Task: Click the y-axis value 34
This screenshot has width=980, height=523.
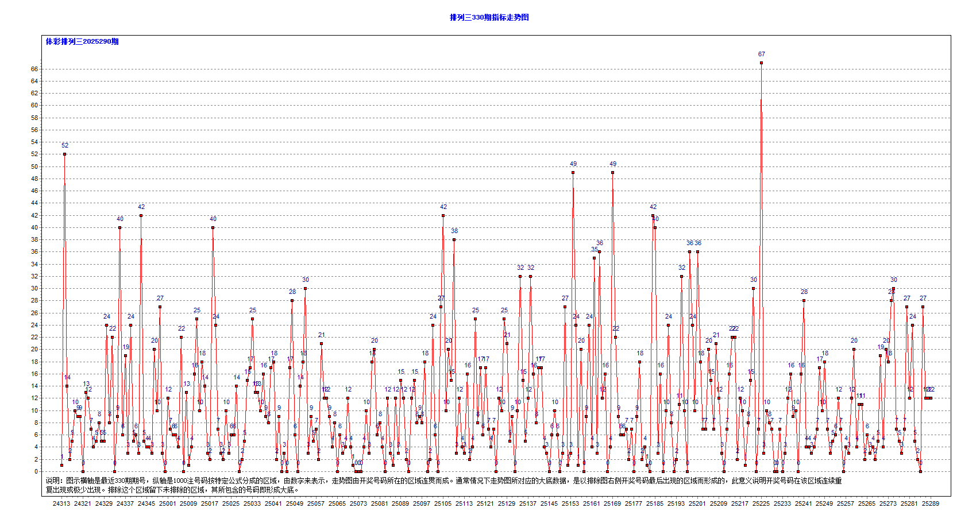Action: tap(34, 264)
